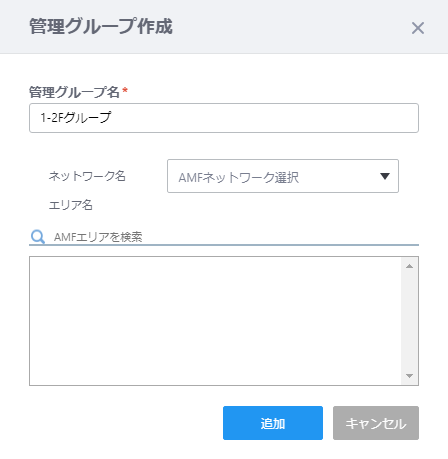Viewport: 448px width, 459px height.
Task: Click the magnifier search icon
Action: tap(38, 237)
